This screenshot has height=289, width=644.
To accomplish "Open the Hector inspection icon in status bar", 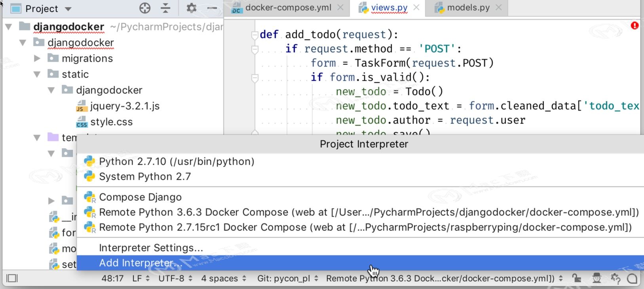I will 597,278.
